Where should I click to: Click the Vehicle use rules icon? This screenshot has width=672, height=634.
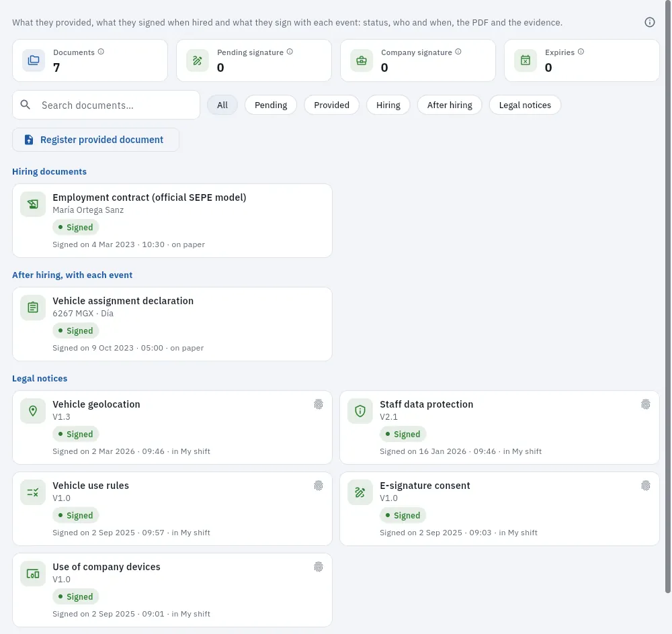click(33, 492)
